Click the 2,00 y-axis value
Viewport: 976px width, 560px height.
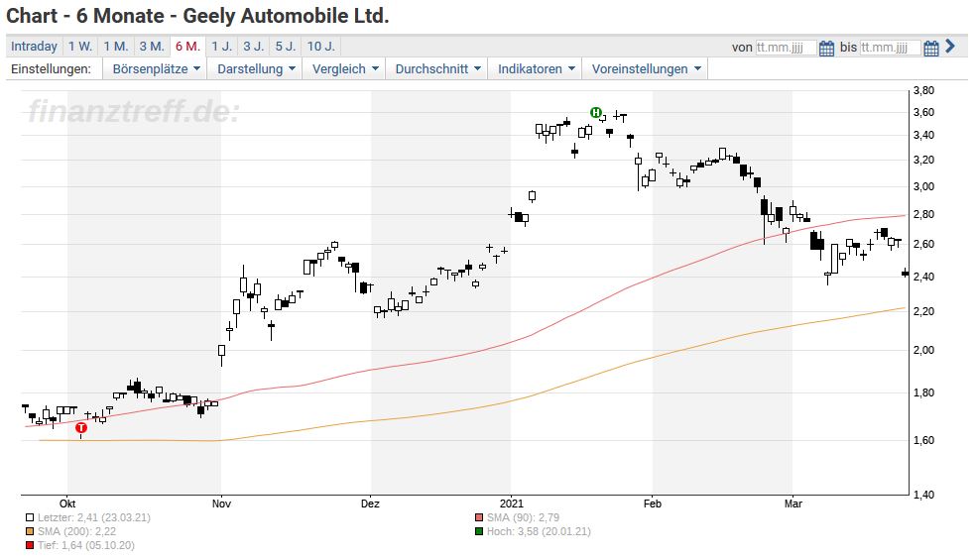point(923,350)
